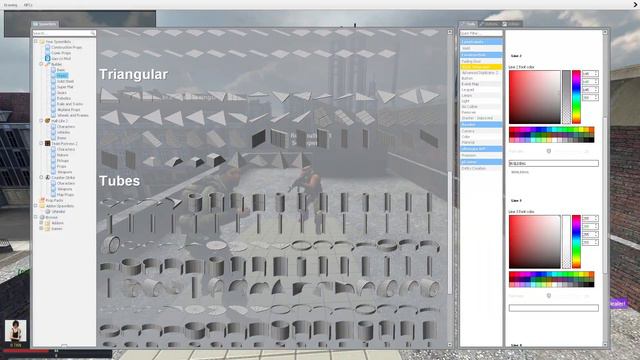This screenshot has width=640, height=360.
Task: Click the Line 3 alpha transparency bar
Action: [x=566, y=242]
